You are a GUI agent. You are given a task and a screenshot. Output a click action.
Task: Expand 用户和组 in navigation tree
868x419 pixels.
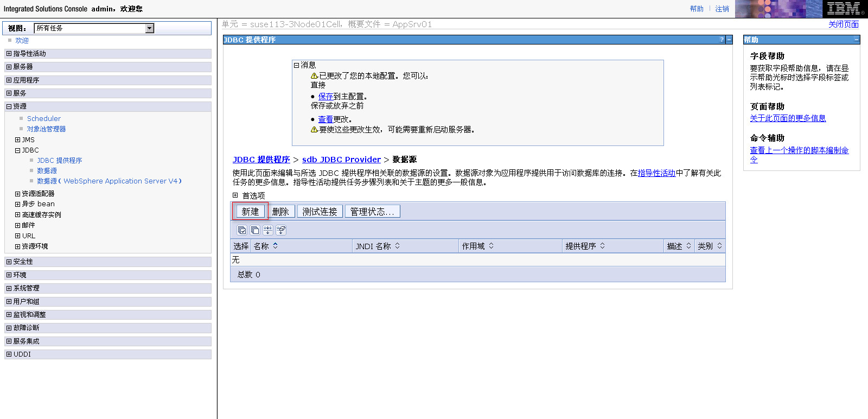9,302
